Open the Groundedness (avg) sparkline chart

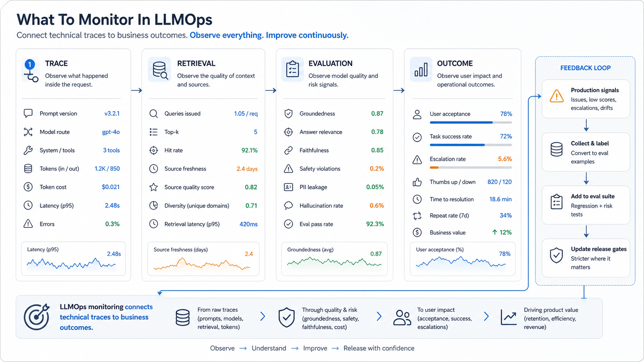[x=334, y=259]
